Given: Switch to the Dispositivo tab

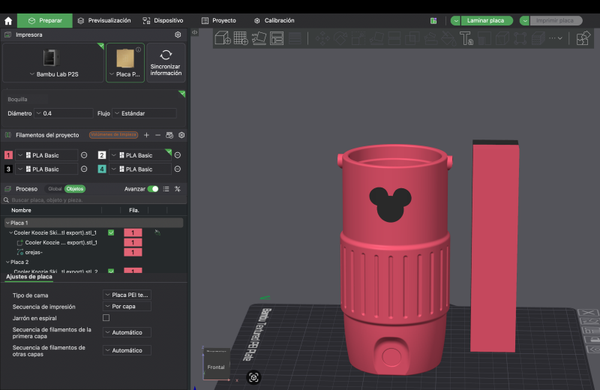Looking at the screenshot, I should pyautogui.click(x=163, y=21).
